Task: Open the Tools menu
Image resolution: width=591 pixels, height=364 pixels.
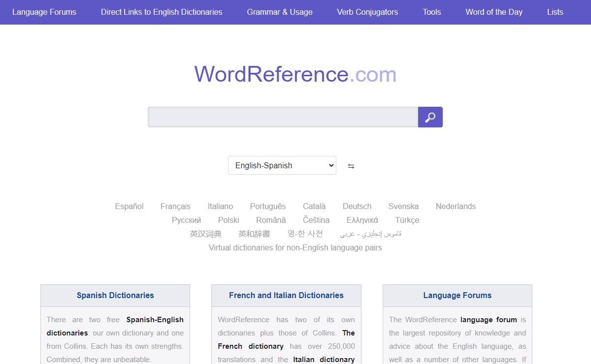Action: coord(432,12)
